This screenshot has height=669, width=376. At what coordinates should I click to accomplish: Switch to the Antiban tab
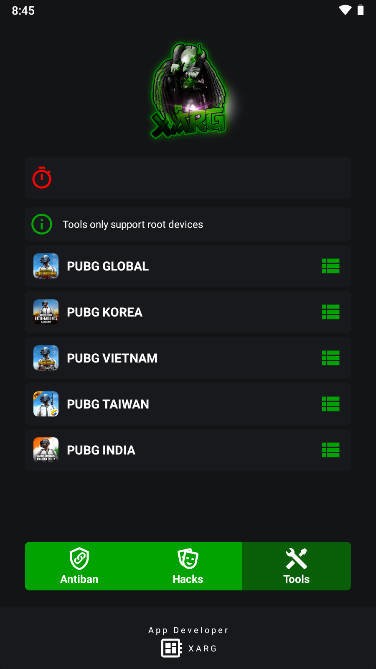point(79,566)
